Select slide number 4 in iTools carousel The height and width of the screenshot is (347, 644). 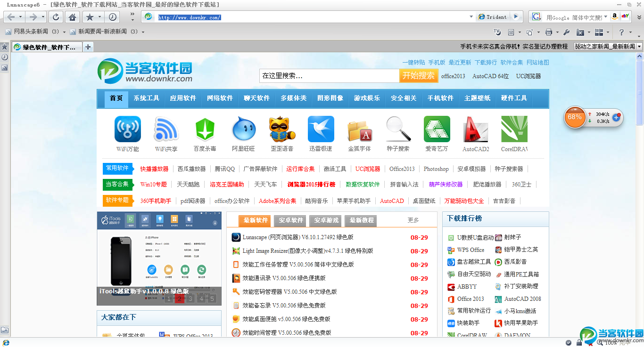pos(201,299)
